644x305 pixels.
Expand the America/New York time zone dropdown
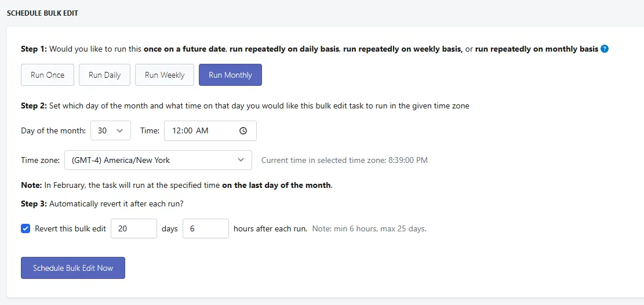[158, 160]
